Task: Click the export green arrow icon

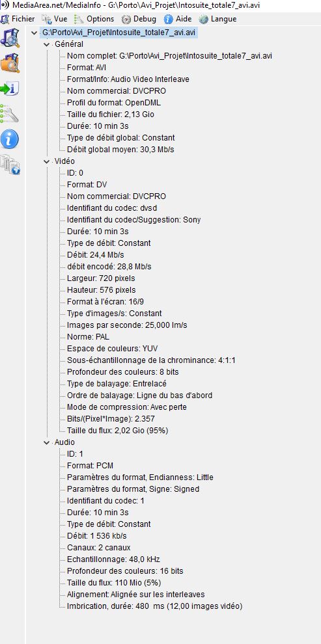Action: click(10, 88)
